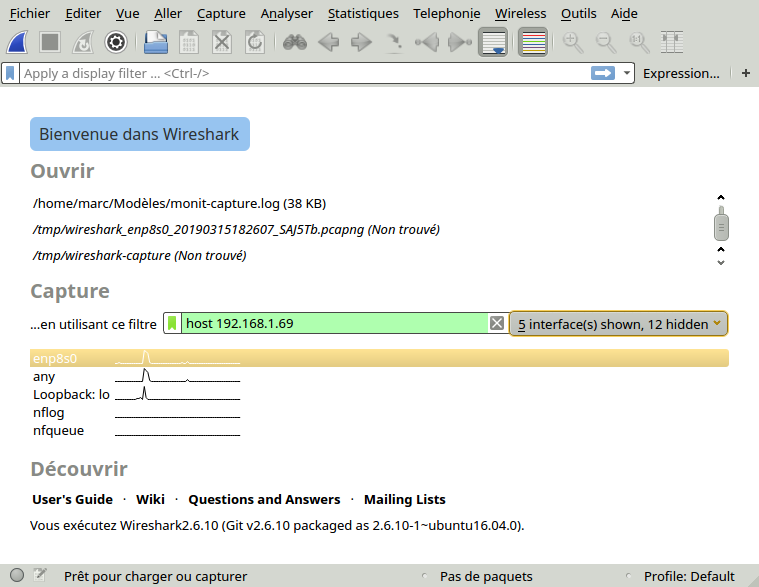This screenshot has height=587, width=759.
Task: Click the reload capture file icon
Action: (255, 42)
